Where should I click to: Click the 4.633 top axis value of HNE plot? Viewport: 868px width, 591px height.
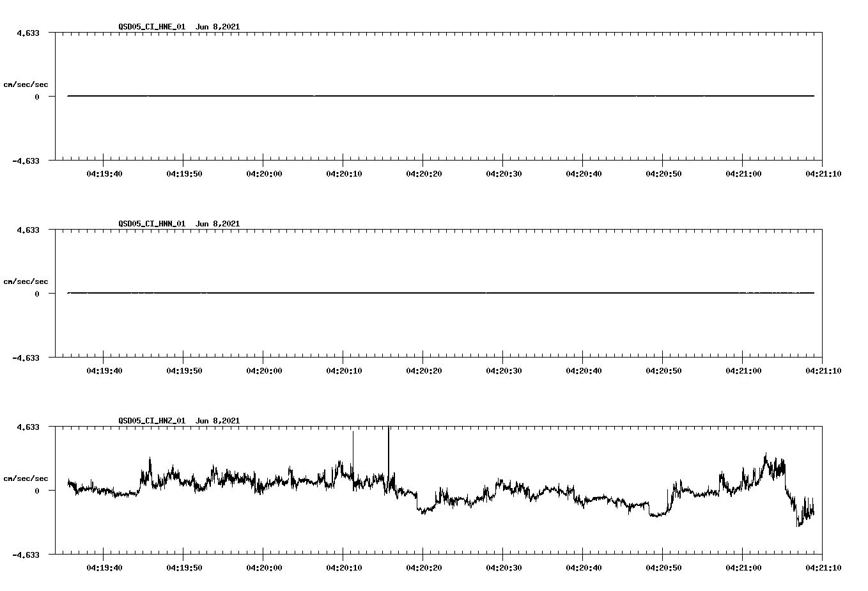click(x=28, y=33)
